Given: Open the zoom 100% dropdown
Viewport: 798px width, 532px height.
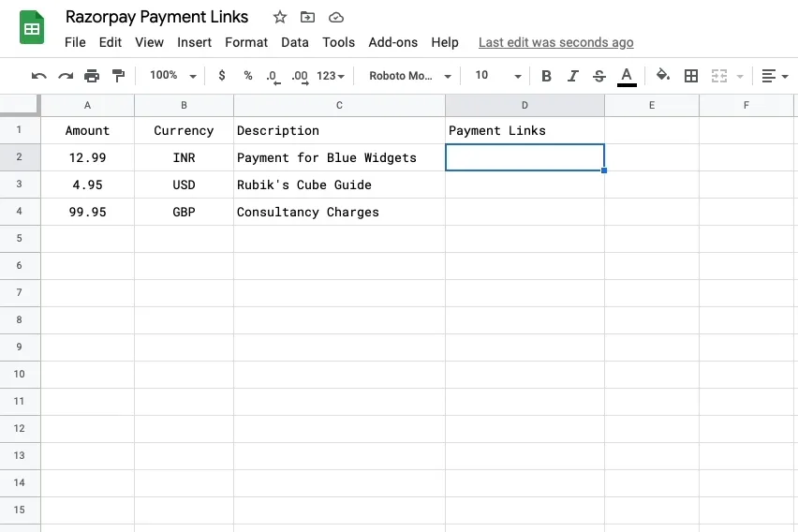Looking at the screenshot, I should (173, 75).
